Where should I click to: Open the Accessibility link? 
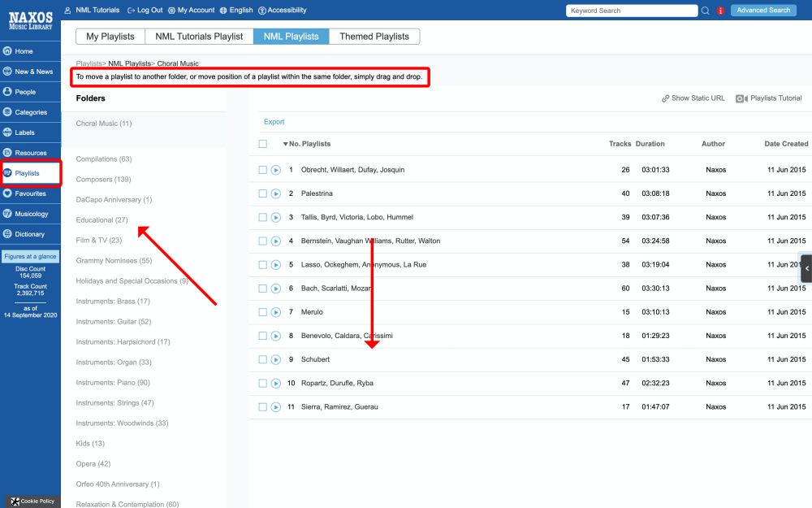(x=283, y=10)
